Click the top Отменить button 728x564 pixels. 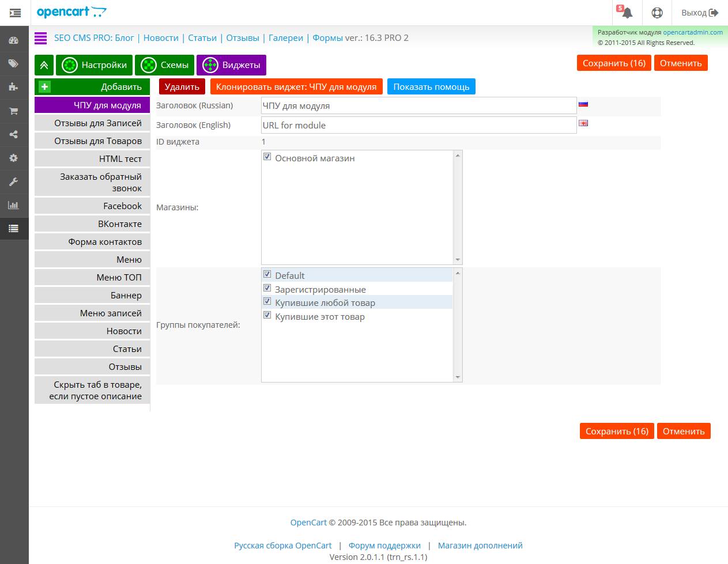[681, 63]
